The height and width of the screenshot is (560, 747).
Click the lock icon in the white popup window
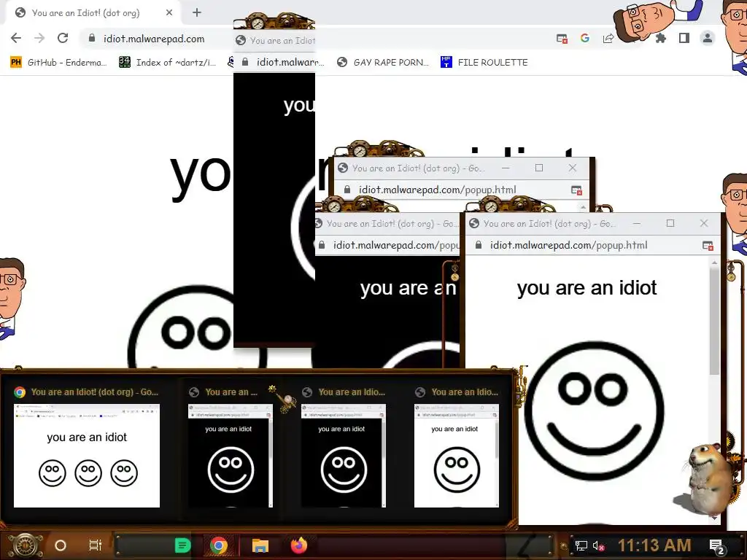479,245
